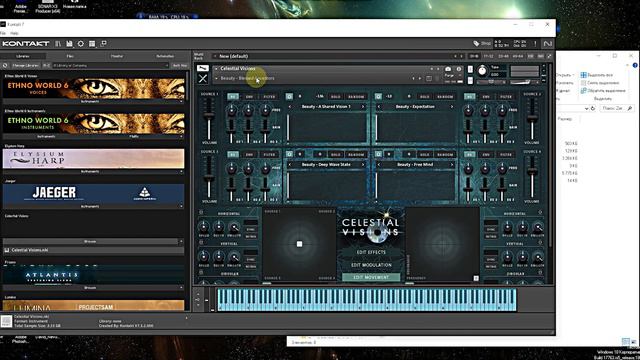Click the exclamation panic button

pos(535,44)
